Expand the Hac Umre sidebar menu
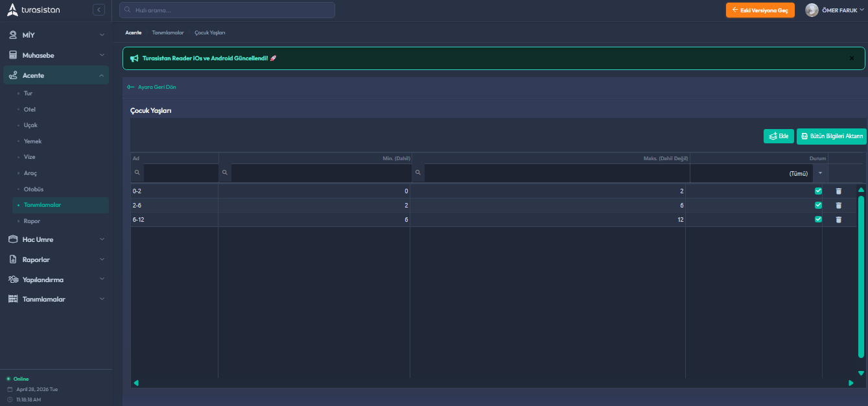 tap(56, 239)
